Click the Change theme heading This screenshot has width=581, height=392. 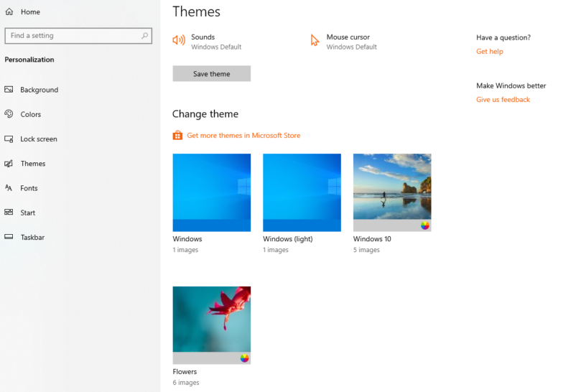(205, 113)
